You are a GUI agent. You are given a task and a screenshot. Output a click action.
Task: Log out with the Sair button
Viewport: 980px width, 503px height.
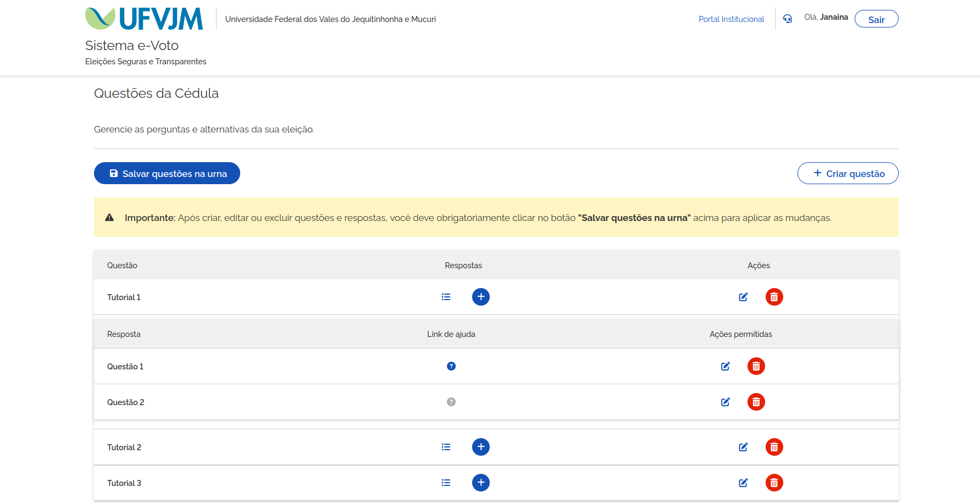pos(877,19)
